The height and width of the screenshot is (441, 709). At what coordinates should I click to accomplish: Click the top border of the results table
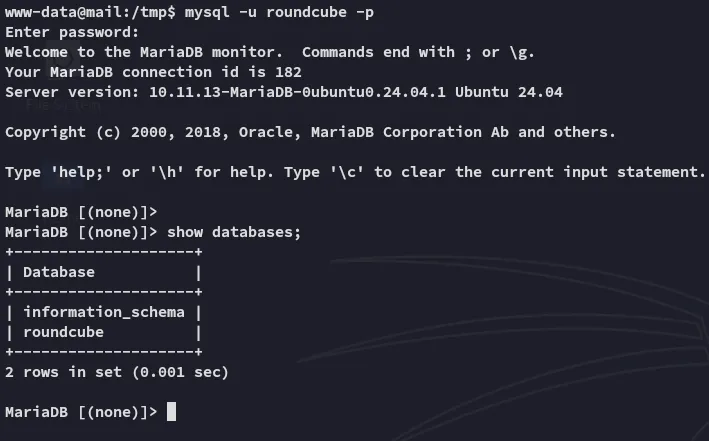point(104,252)
